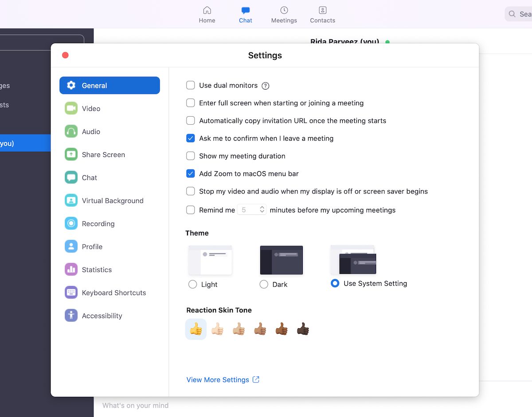This screenshot has width=532, height=417.
Task: Click the Accessibility icon
Action: point(71,316)
